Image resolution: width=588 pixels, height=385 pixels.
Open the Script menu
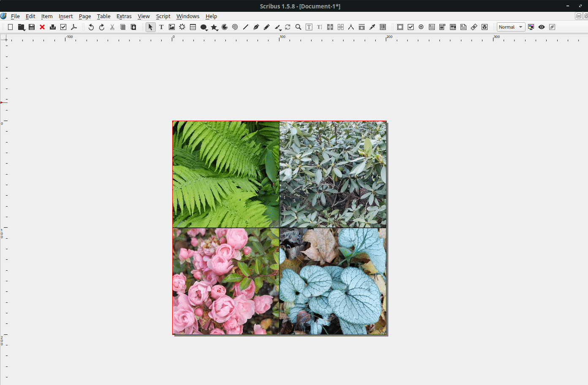[x=163, y=16]
